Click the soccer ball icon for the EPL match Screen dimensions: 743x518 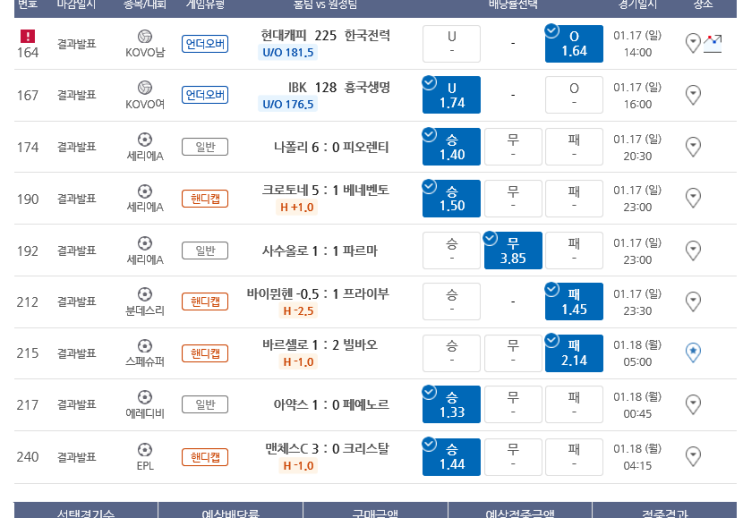tap(145, 449)
